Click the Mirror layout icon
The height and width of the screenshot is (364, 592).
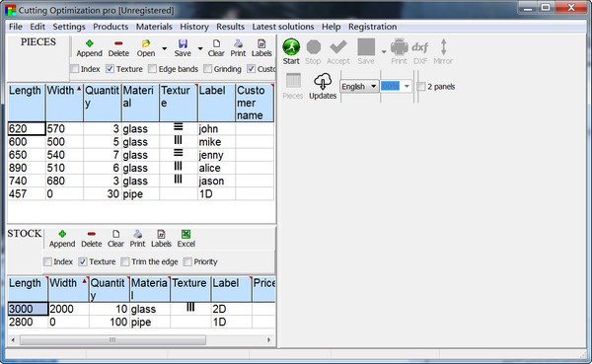click(x=443, y=51)
